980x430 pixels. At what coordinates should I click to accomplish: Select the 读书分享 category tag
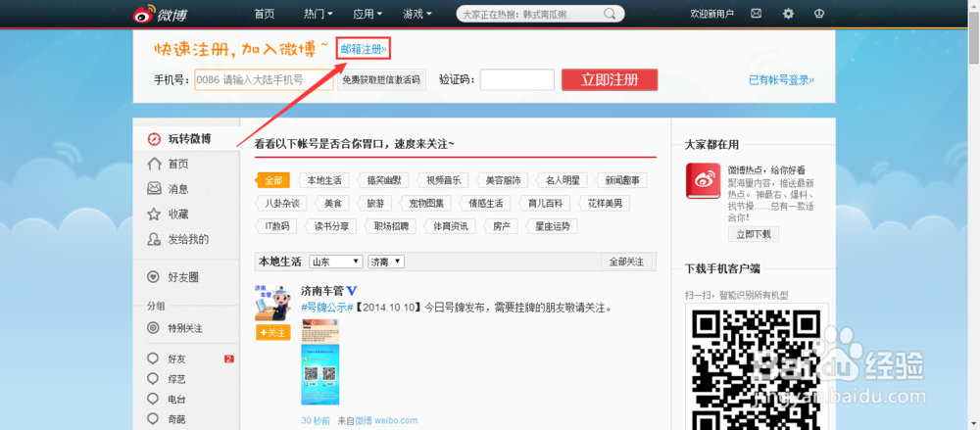coord(331,225)
